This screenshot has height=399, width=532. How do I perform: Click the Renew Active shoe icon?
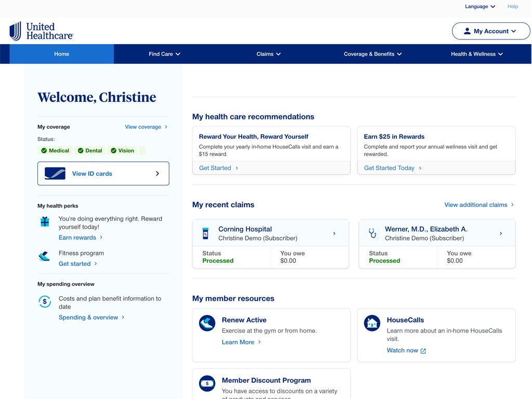coord(207,323)
